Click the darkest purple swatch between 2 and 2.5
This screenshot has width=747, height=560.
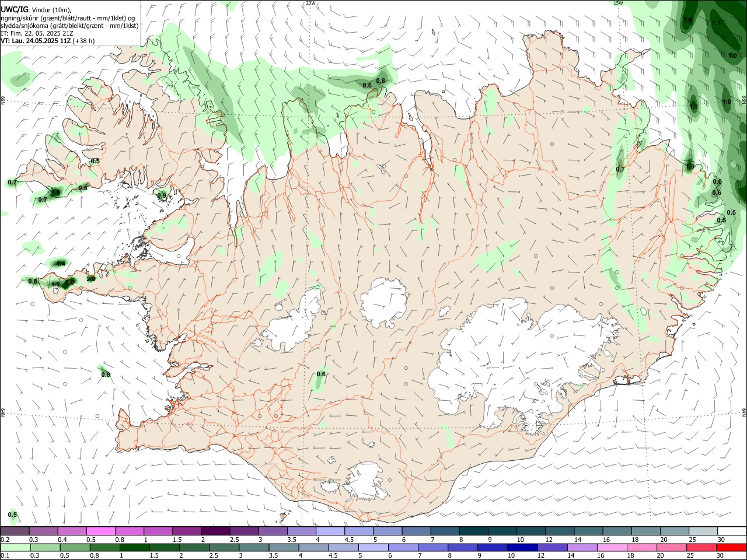pyautogui.click(x=216, y=531)
